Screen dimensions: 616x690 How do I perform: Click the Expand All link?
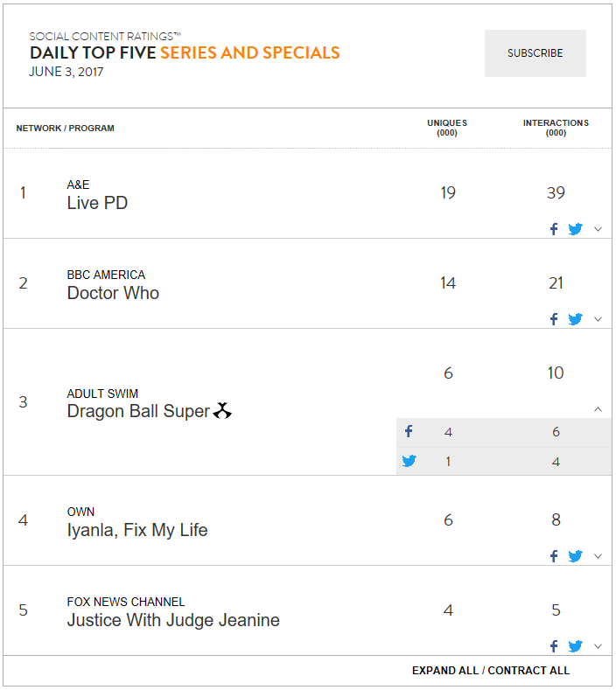coord(445,671)
